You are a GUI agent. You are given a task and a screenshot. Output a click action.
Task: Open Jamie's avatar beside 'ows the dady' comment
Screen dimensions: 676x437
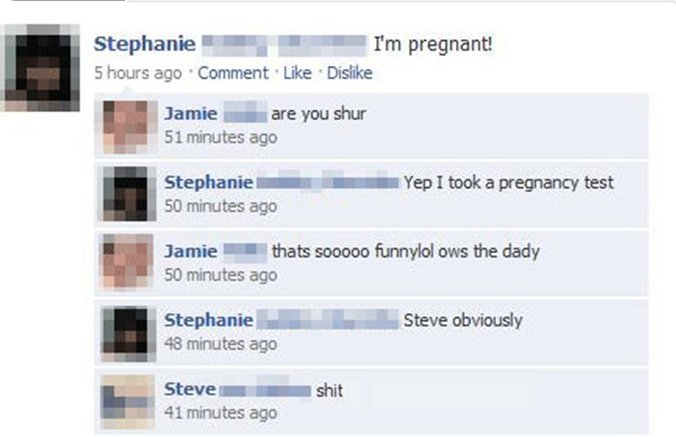[127, 262]
